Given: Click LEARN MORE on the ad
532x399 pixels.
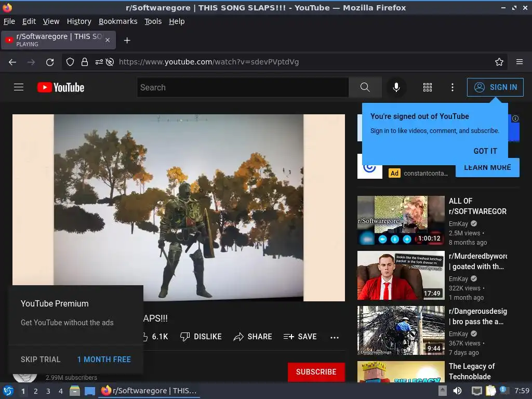Looking at the screenshot, I should pyautogui.click(x=487, y=167).
